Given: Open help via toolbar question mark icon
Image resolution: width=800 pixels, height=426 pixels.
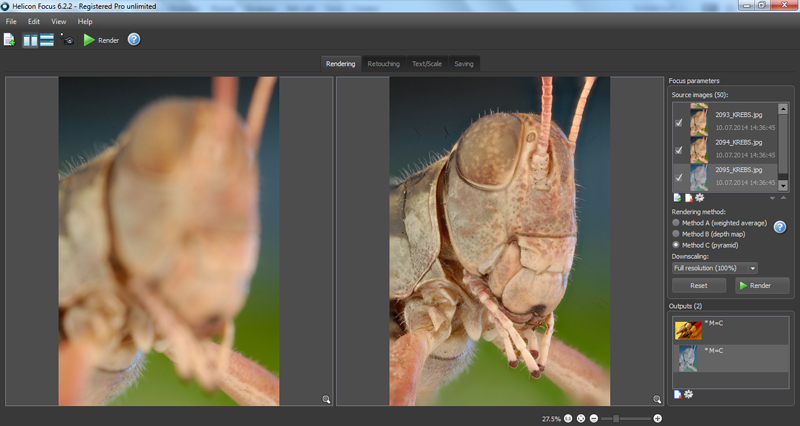Looking at the screenshot, I should pos(134,39).
